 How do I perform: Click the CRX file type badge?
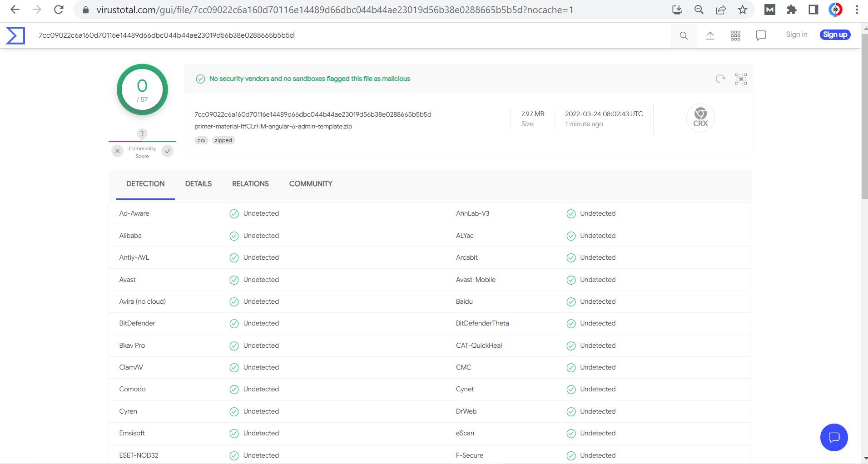[x=700, y=118]
